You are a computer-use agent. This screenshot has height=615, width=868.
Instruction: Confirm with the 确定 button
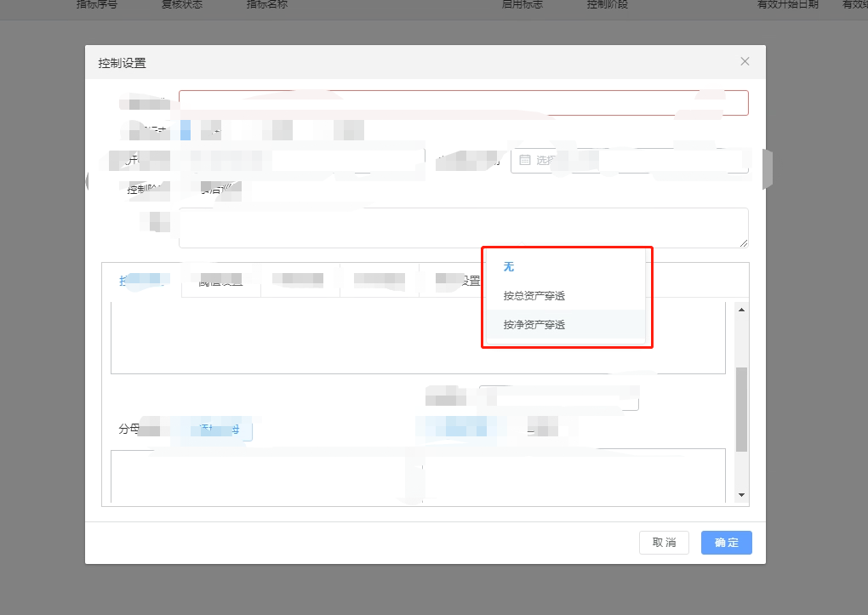click(x=726, y=542)
